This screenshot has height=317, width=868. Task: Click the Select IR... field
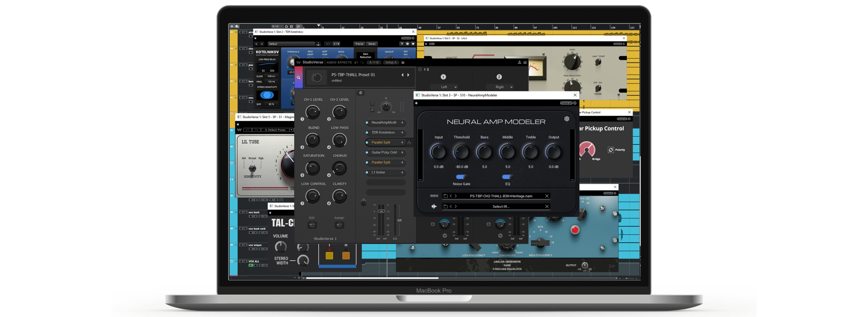[x=500, y=206]
